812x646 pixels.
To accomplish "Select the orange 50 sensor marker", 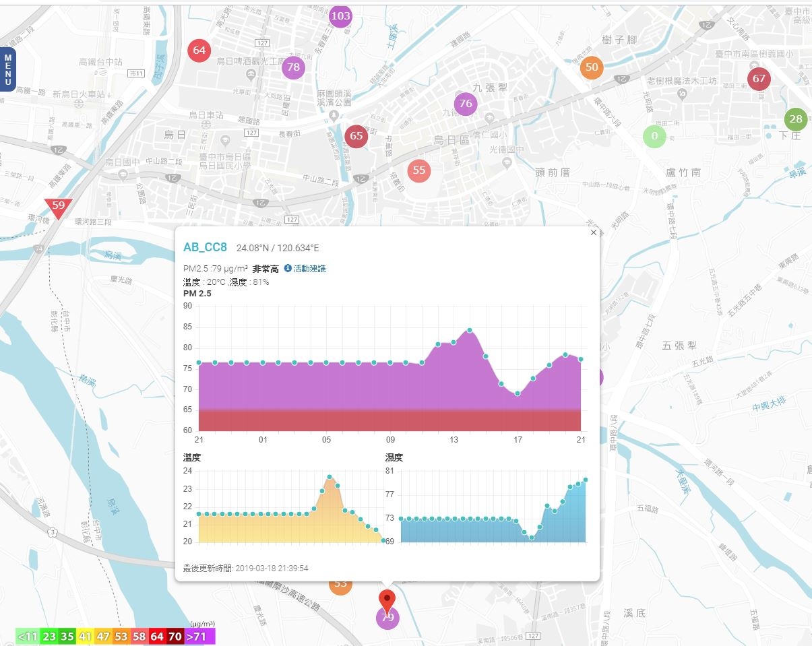I will [x=591, y=67].
